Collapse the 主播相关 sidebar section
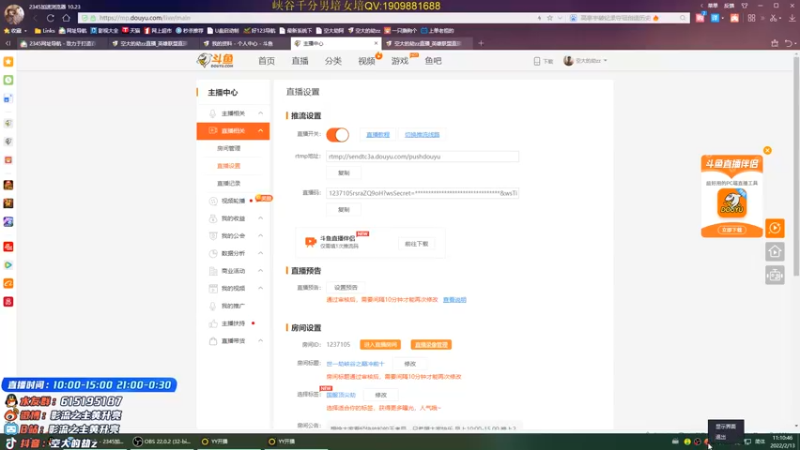 click(260, 113)
